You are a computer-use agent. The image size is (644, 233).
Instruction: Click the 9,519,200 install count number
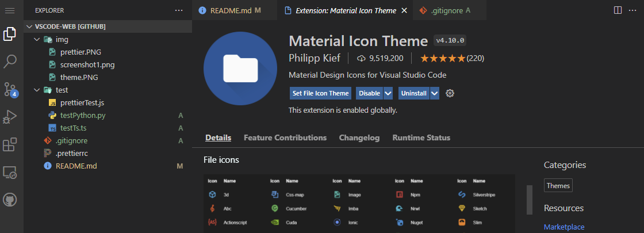click(386, 58)
